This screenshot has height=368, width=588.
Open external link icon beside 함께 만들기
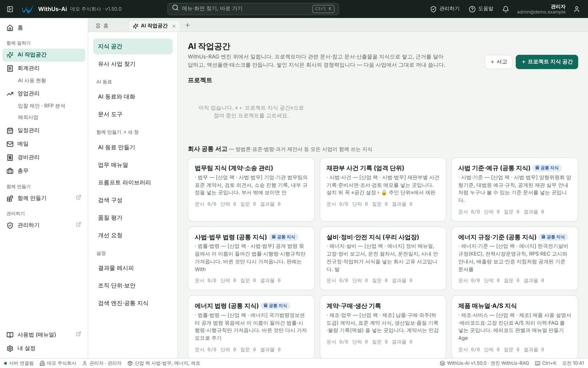coord(79,197)
